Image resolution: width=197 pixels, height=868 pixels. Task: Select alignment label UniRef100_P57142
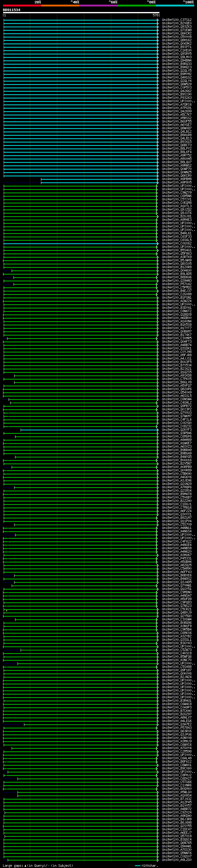176,284
